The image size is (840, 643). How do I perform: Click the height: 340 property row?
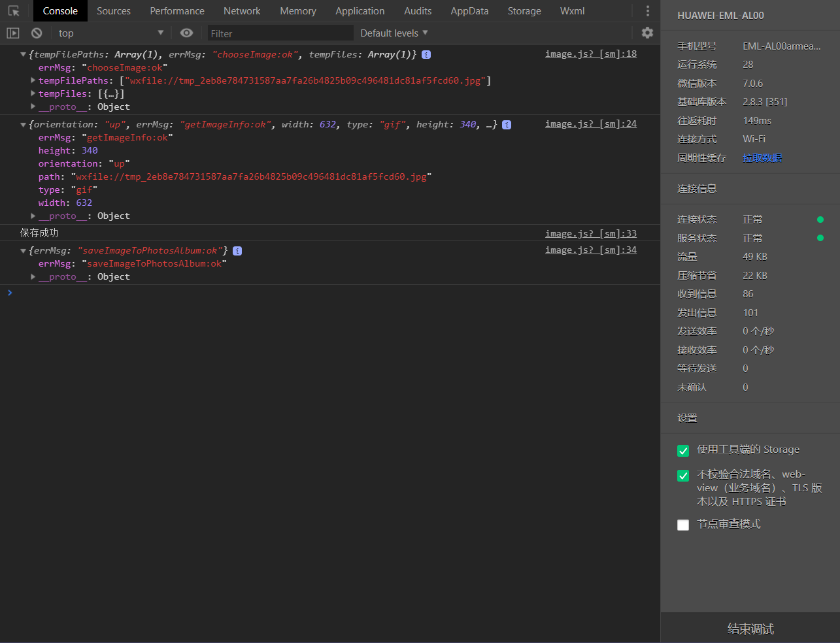[x=68, y=150]
